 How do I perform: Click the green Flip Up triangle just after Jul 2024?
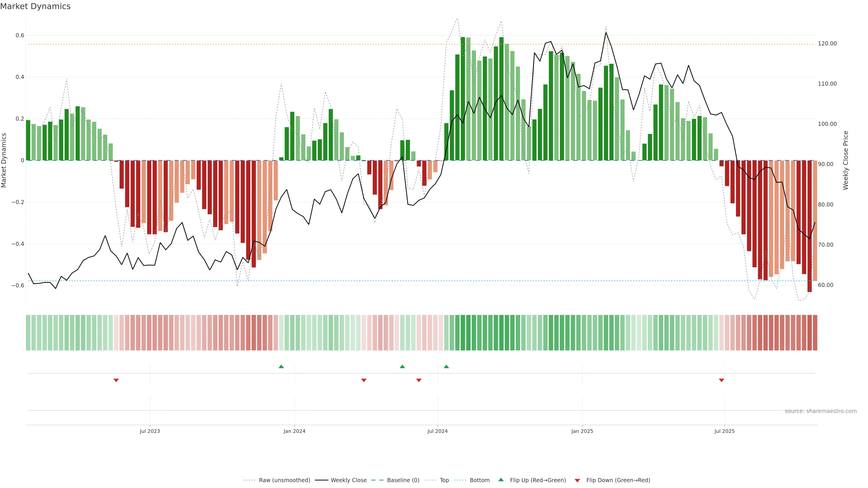(446, 366)
